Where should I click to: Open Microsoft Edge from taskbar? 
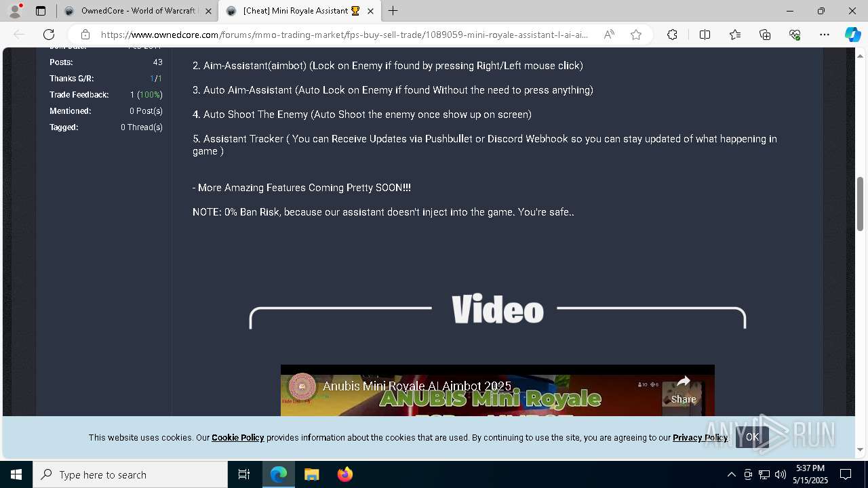pyautogui.click(x=279, y=474)
